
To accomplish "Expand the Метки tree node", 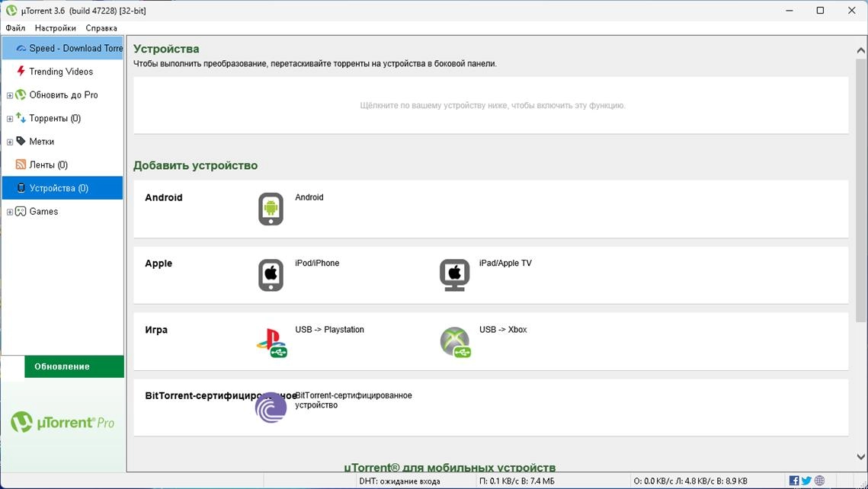I will [x=9, y=142].
